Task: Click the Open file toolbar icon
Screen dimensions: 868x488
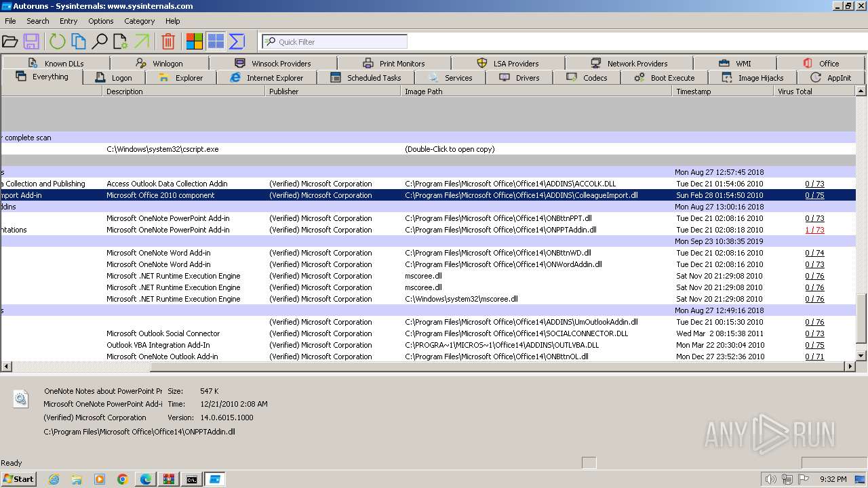Action: (x=9, y=42)
